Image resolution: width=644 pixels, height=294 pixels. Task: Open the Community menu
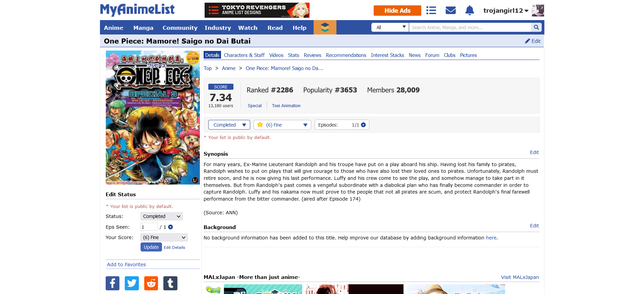pos(180,28)
